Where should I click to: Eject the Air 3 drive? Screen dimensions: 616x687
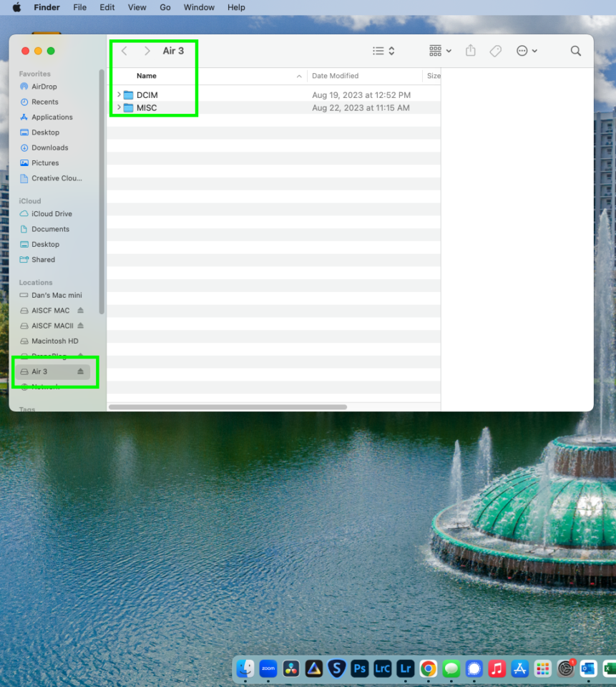coord(80,371)
